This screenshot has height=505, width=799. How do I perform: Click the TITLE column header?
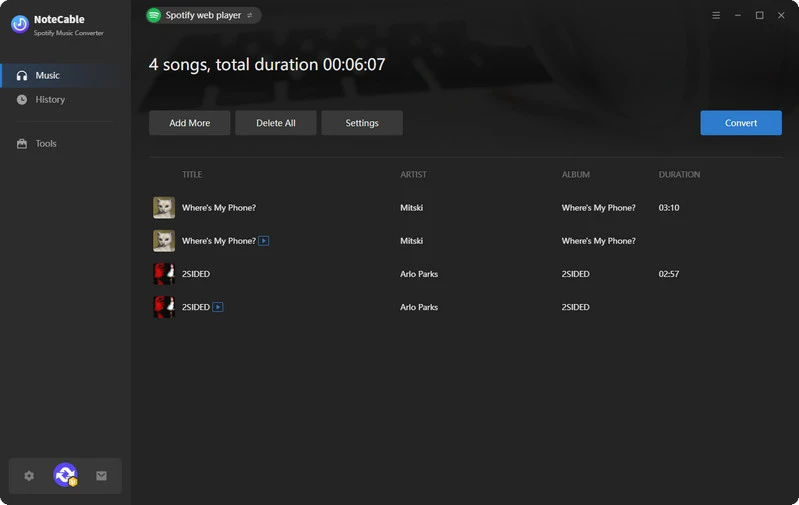[192, 175]
